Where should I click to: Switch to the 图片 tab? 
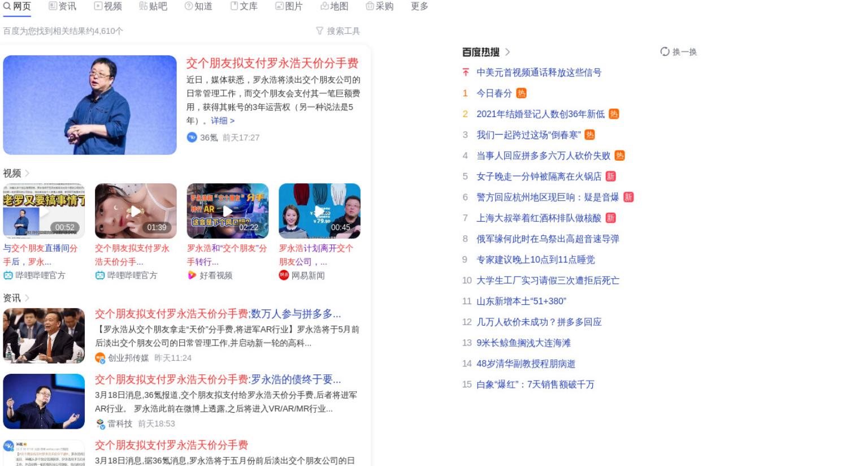(289, 6)
